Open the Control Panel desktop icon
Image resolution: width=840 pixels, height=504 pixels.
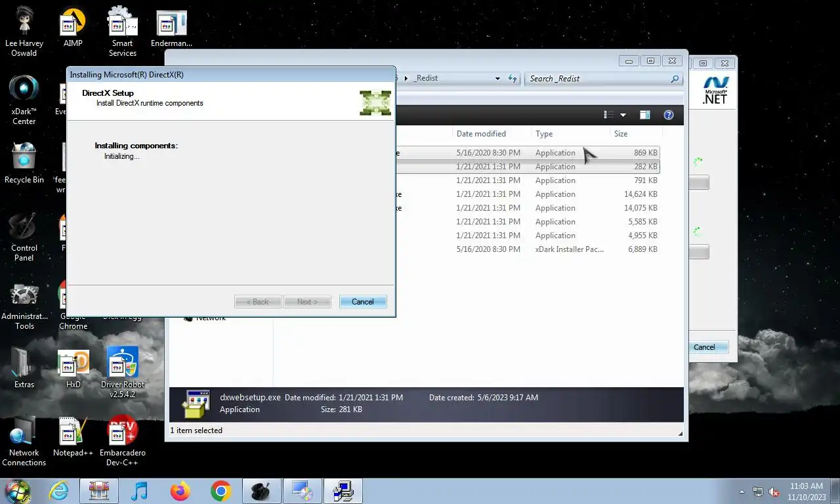pyautogui.click(x=24, y=237)
